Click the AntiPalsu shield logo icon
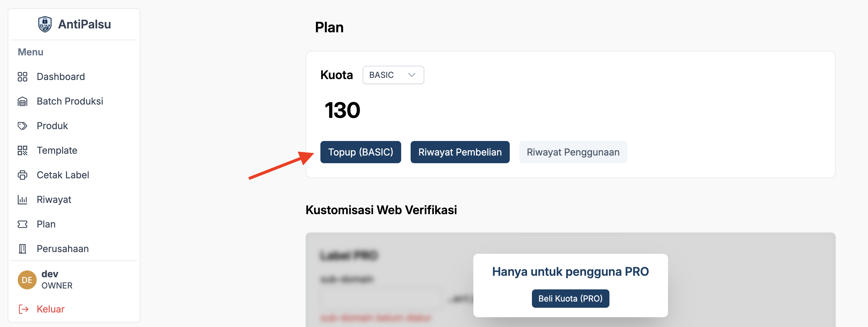The width and height of the screenshot is (868, 327). click(45, 24)
